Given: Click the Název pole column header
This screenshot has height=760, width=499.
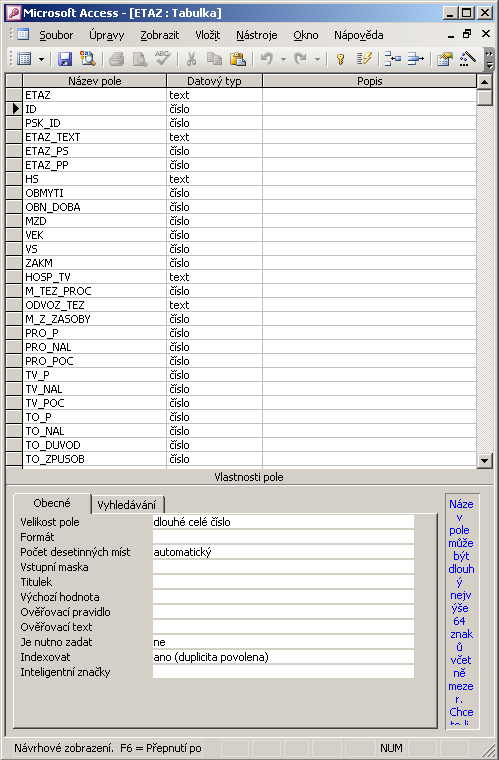Looking at the screenshot, I should 94,81.
